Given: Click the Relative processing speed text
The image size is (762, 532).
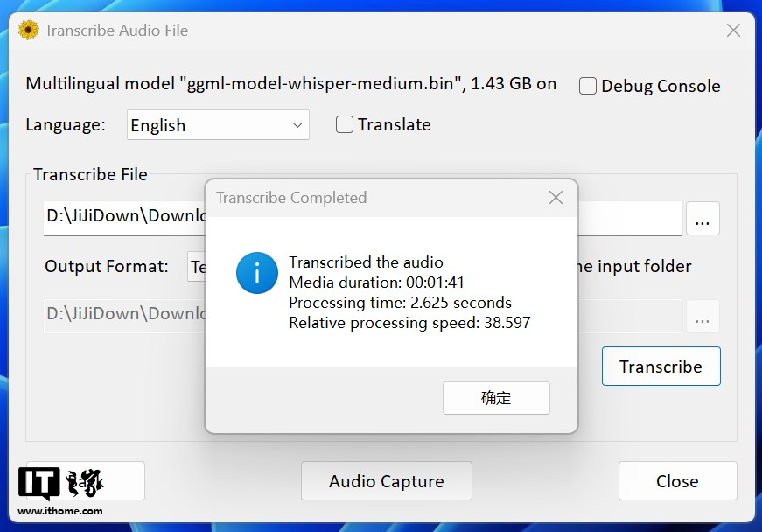Looking at the screenshot, I should [409, 323].
